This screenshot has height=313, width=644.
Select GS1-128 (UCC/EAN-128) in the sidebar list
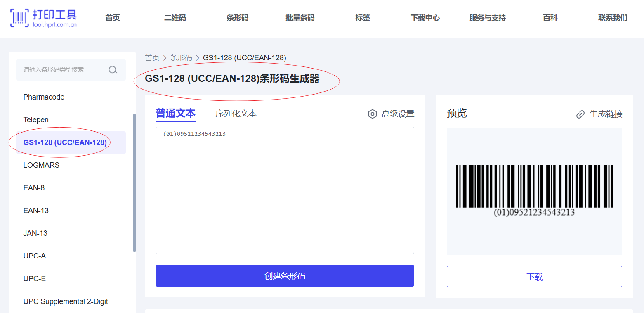point(71,142)
